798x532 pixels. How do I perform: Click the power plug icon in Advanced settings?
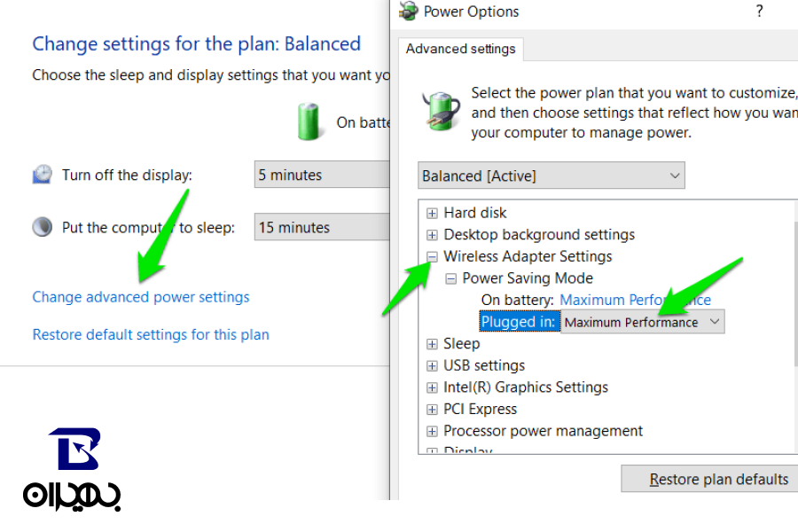pos(440,111)
